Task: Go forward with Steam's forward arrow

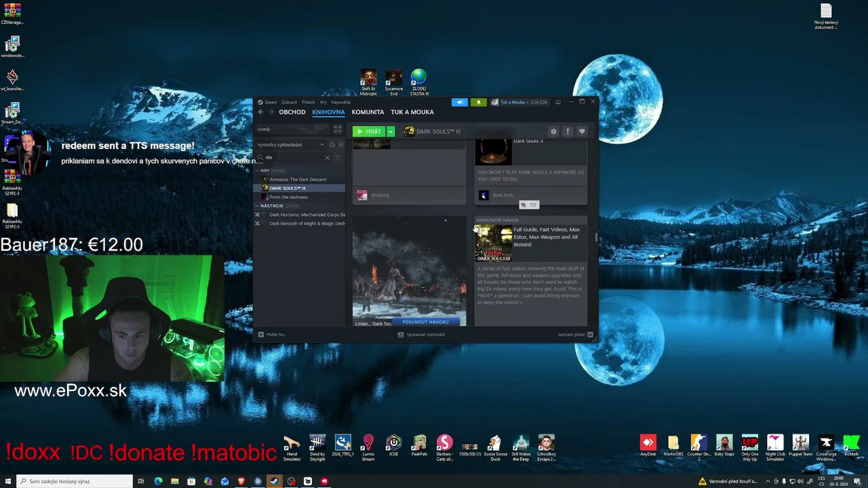Action: click(x=271, y=112)
